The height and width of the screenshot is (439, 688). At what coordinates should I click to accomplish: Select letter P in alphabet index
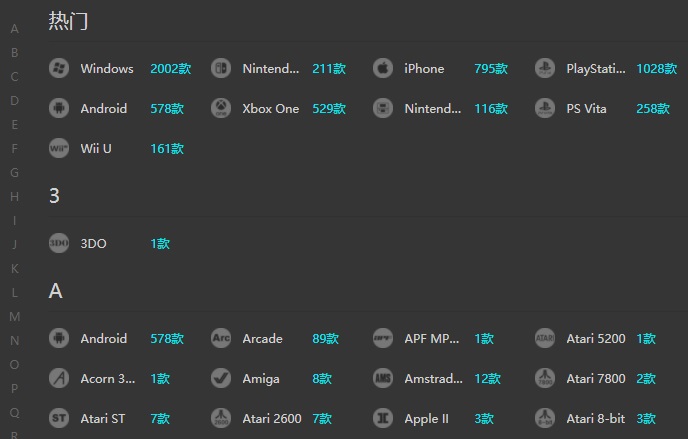click(14, 389)
